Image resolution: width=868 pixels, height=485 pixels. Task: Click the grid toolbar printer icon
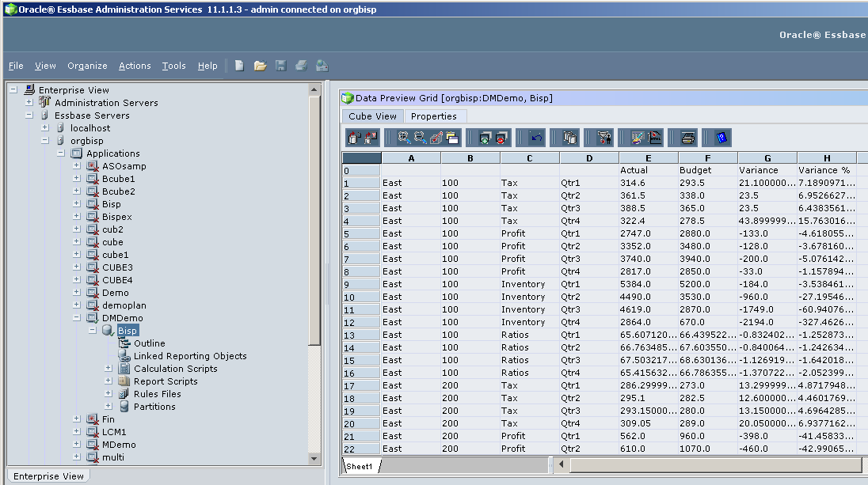click(x=687, y=138)
